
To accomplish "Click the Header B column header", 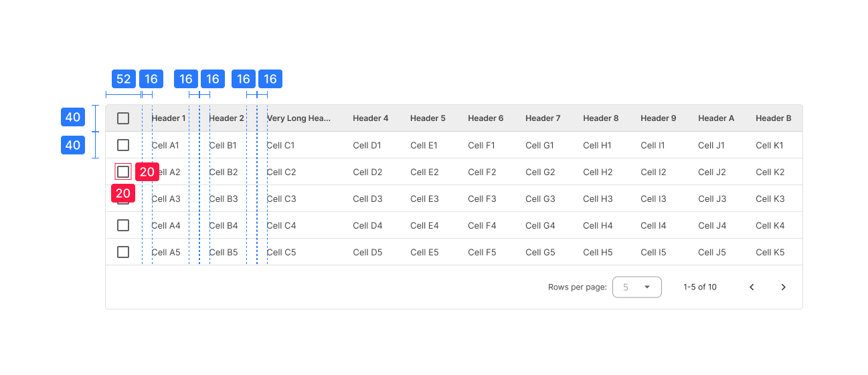I will click(773, 118).
